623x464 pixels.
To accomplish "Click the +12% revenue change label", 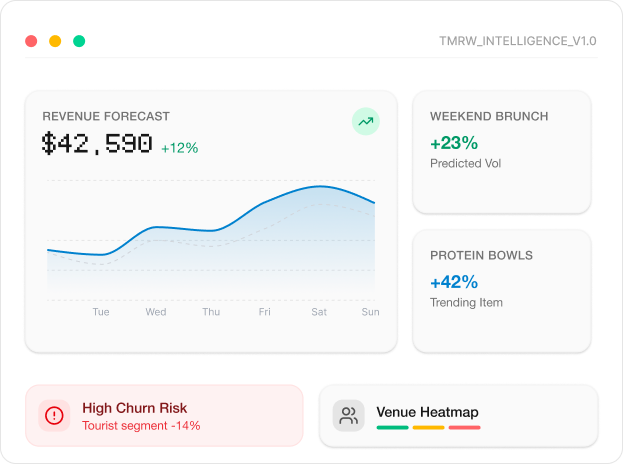I will [x=180, y=148].
